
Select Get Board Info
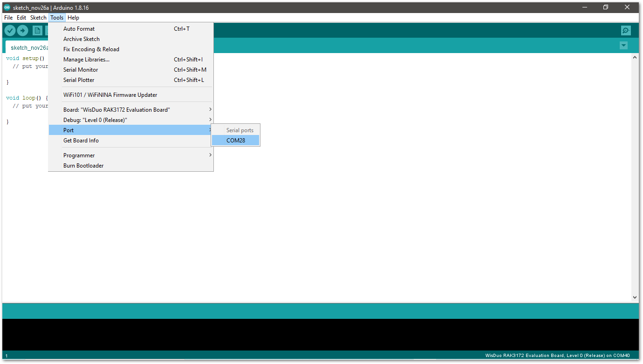(131, 141)
